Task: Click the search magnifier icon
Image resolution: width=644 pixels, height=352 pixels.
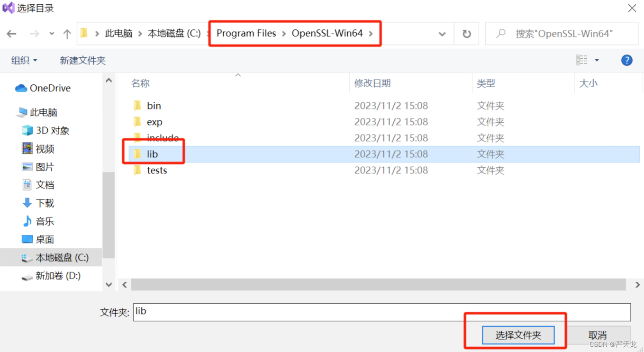Action: (x=501, y=34)
